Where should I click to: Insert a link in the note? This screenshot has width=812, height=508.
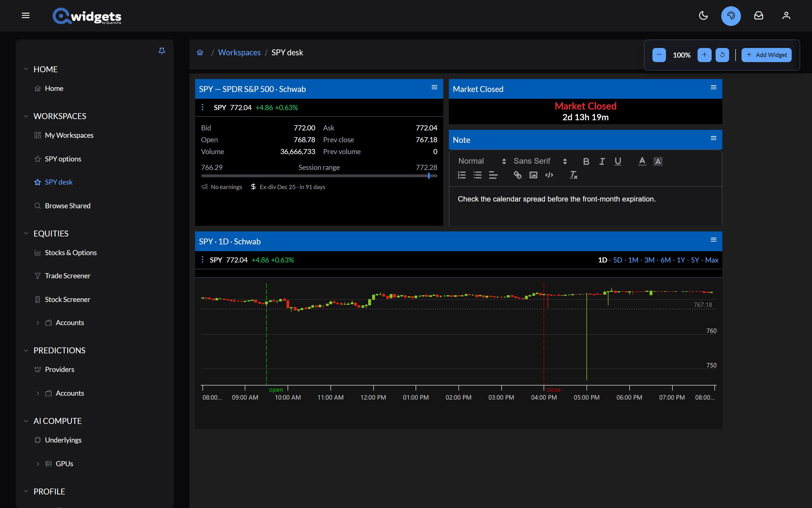click(517, 175)
